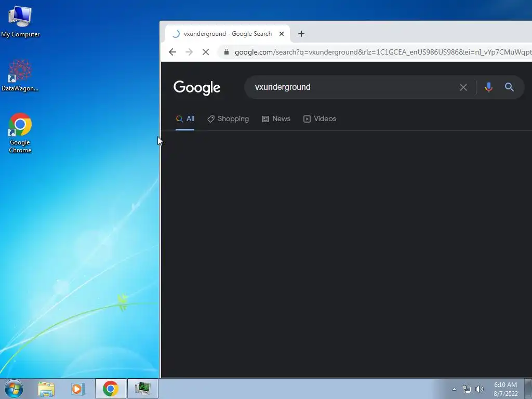Viewport: 532px width, 399px height.
Task: Switch to Videos results
Action: tap(320, 119)
